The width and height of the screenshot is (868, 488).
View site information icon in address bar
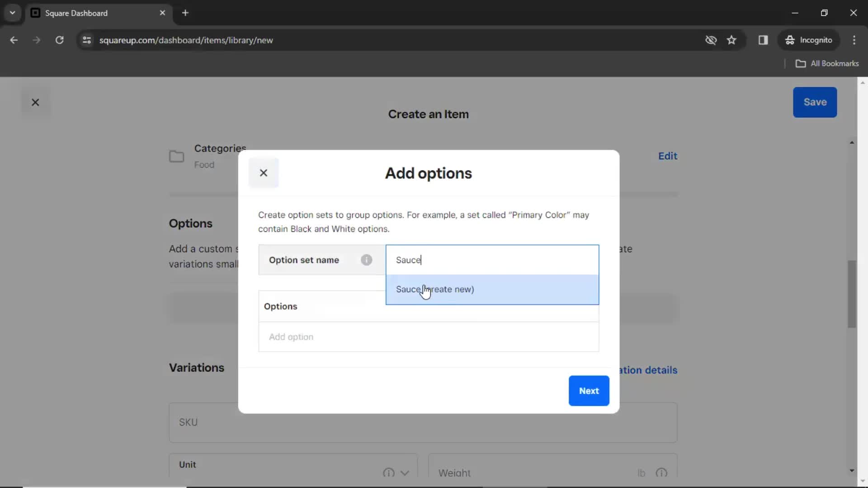click(87, 40)
